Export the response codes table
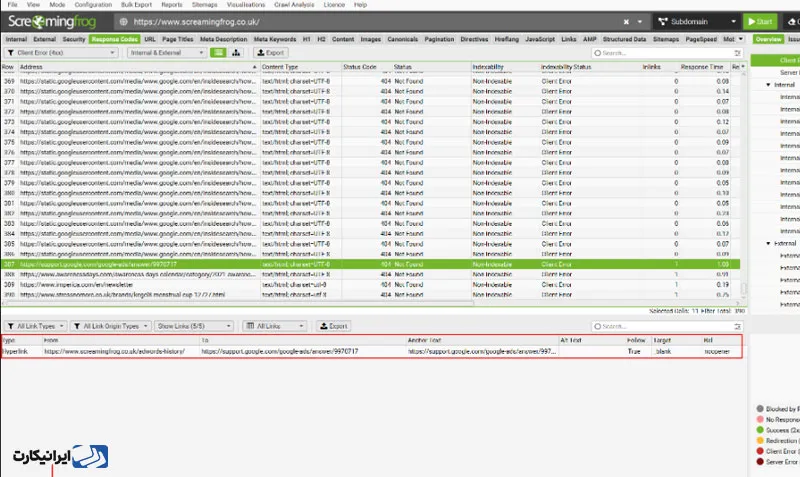800x477 pixels. [270, 53]
